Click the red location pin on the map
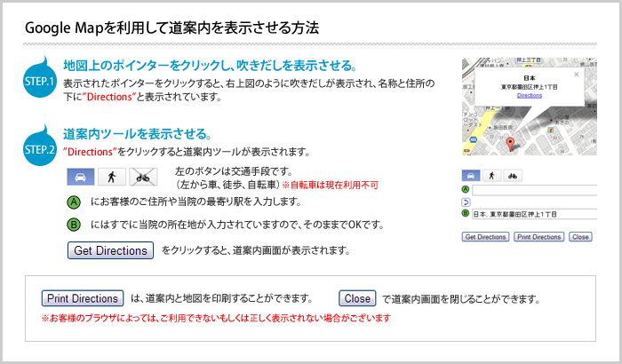The height and width of the screenshot is (364, 622). (x=510, y=144)
